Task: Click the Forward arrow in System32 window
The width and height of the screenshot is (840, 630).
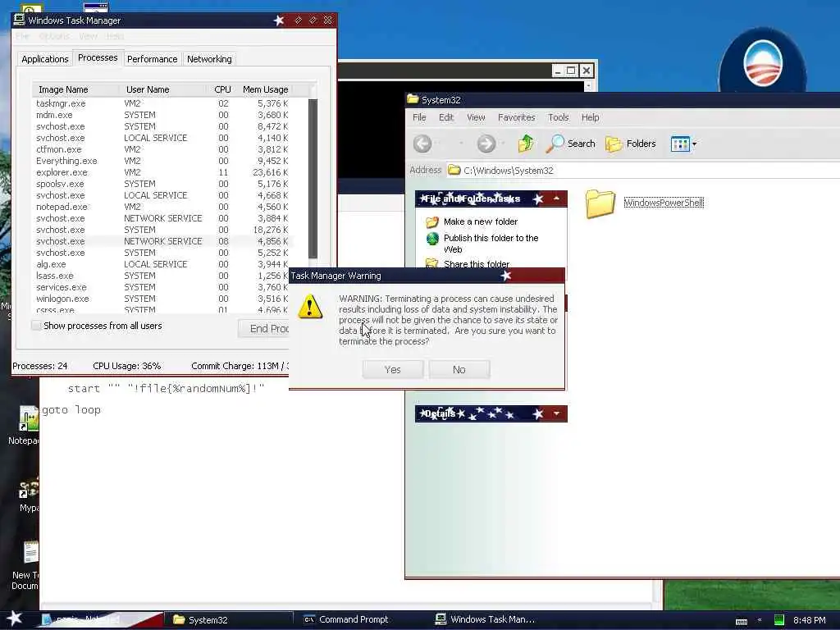Action: coord(486,144)
